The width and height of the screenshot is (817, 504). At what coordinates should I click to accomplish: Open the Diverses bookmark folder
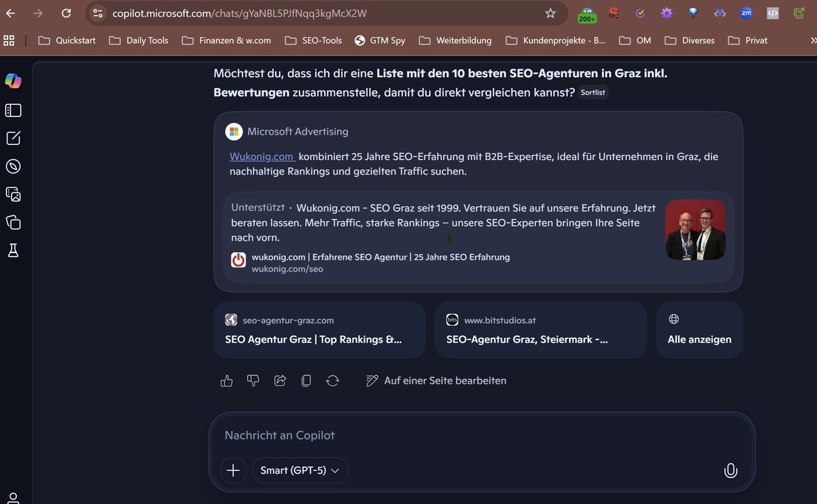pos(688,40)
